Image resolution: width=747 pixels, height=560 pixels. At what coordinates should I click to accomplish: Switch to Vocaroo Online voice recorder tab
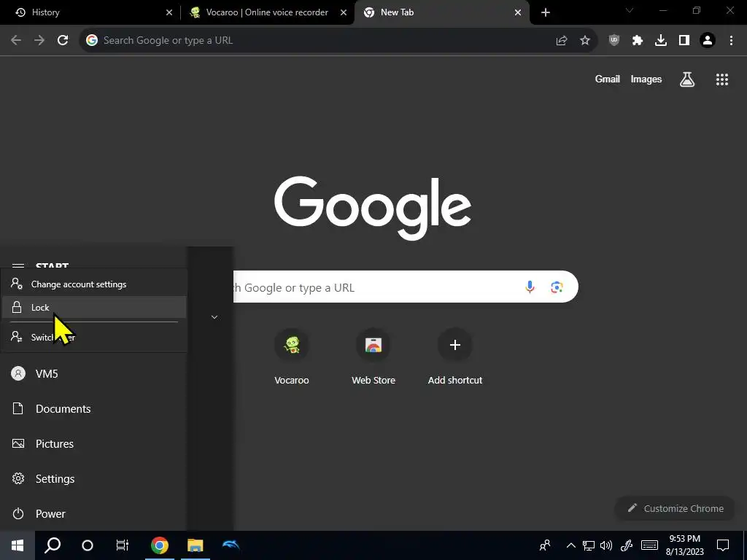click(267, 12)
